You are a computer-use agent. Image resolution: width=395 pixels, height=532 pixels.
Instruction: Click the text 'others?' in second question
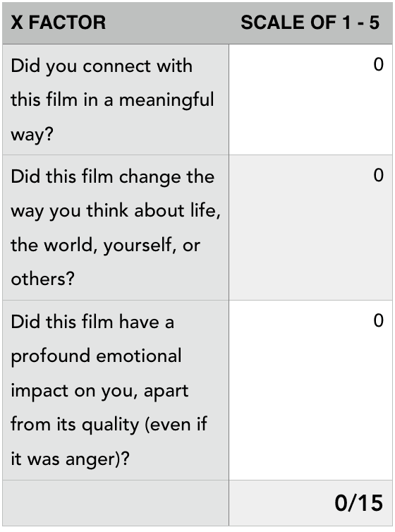point(42,279)
